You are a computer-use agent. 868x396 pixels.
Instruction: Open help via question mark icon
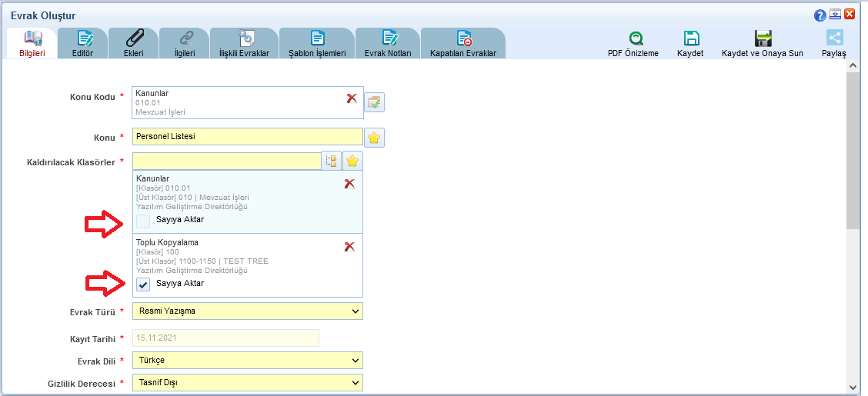(x=820, y=15)
